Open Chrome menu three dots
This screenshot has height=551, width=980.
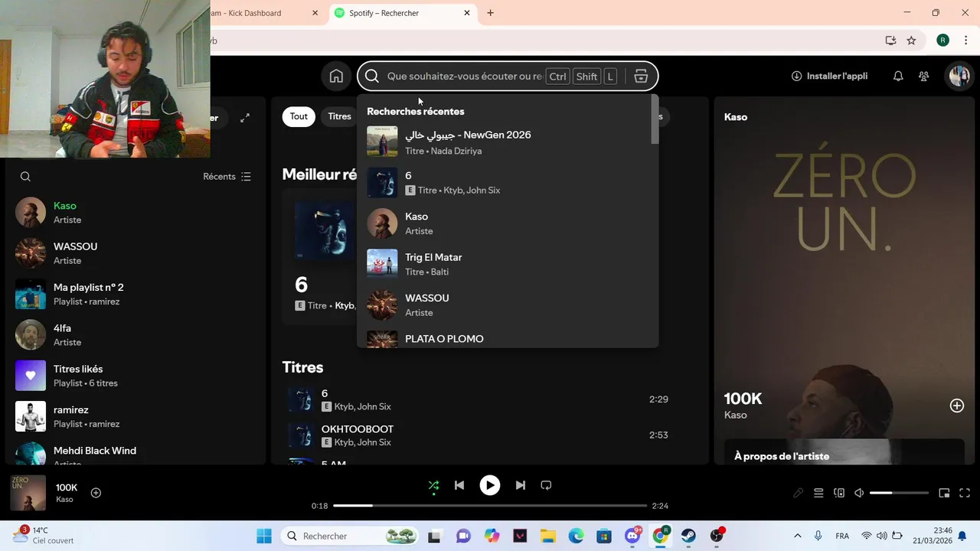(x=966, y=41)
